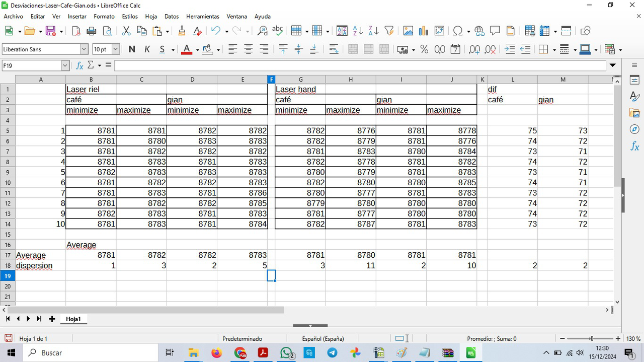This screenshot has width=644, height=362.
Task: Insert a chart into the sheet
Action: click(424, 31)
